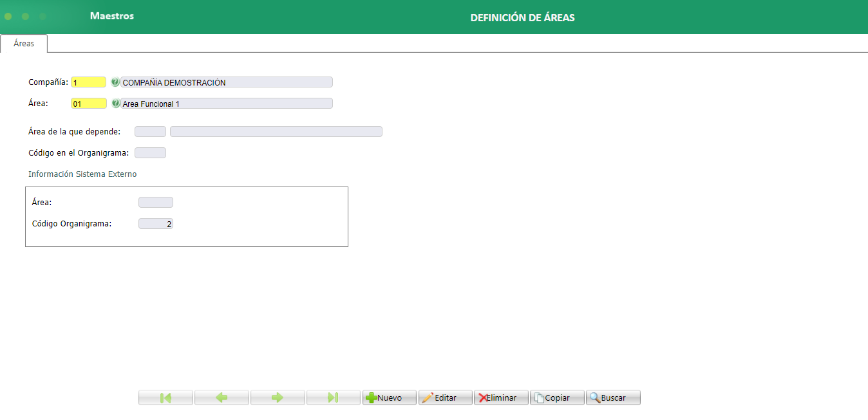The image size is (868, 420).
Task: Click the Información Sistema Externo heading
Action: tap(82, 174)
